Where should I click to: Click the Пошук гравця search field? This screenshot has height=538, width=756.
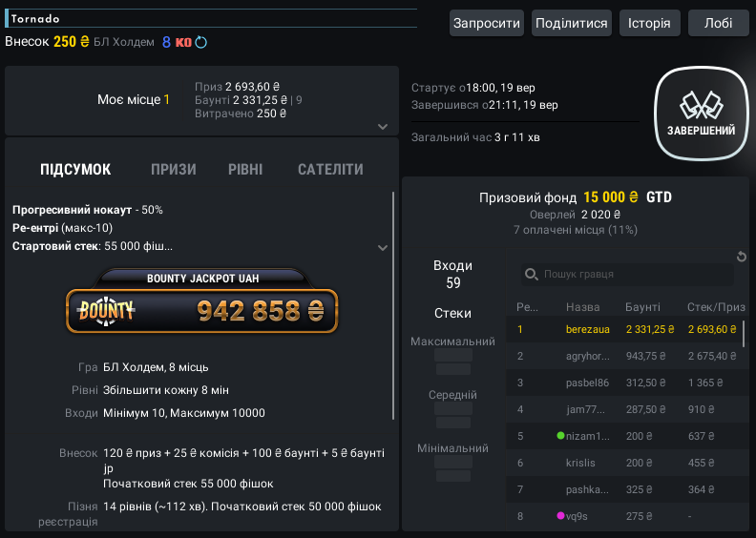tap(627, 275)
